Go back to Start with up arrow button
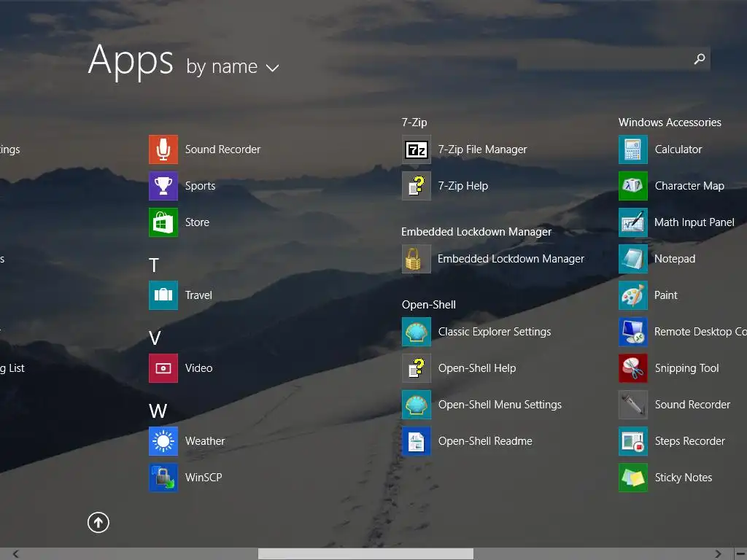This screenshot has height=560, width=747. point(98,522)
